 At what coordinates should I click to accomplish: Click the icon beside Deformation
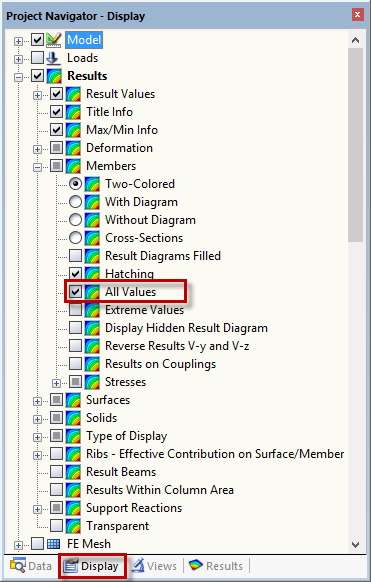73,148
